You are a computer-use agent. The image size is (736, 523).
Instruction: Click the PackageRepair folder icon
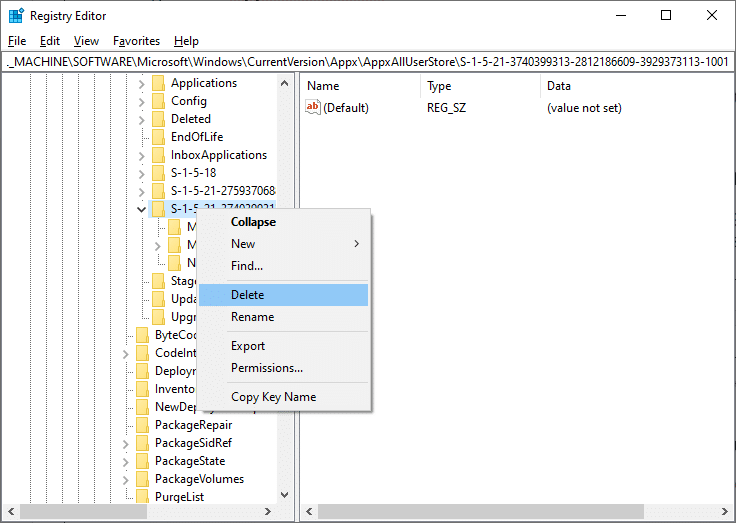pos(143,425)
